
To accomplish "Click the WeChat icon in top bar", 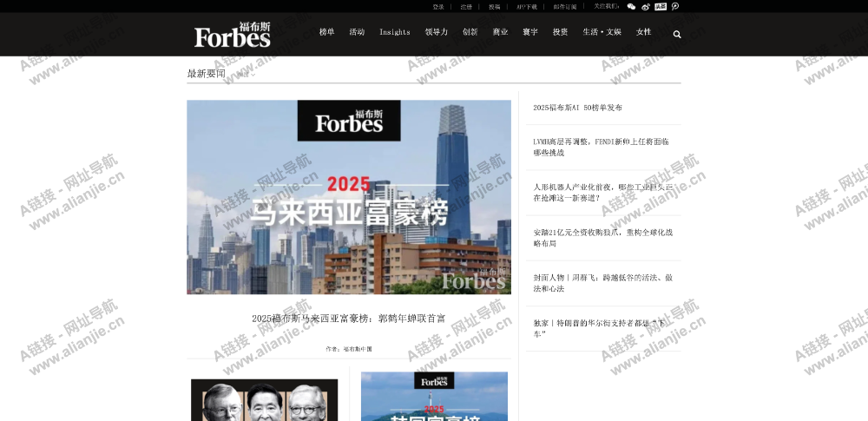I will [631, 6].
